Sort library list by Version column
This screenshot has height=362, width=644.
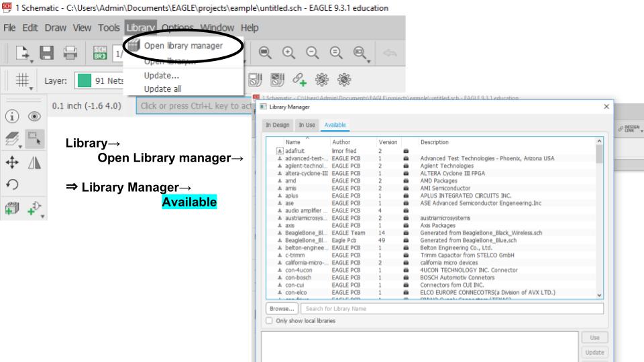pos(388,142)
